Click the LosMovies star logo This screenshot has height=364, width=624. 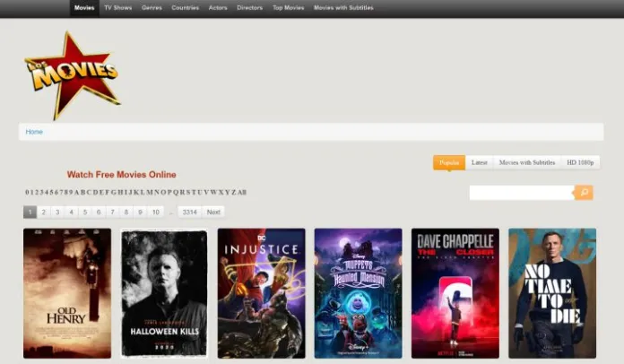tap(73, 75)
